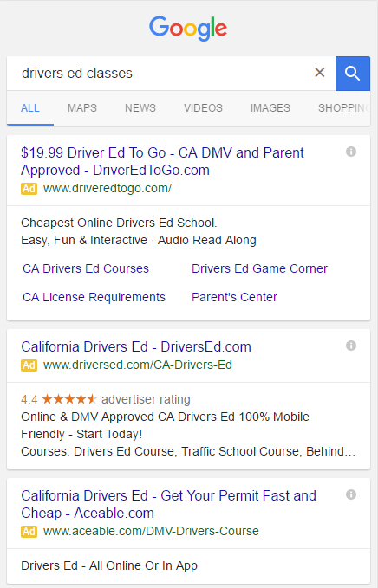The width and height of the screenshot is (378, 588).
Task: Open the $19.99 Driver Ed To Go link
Action: coord(162,161)
